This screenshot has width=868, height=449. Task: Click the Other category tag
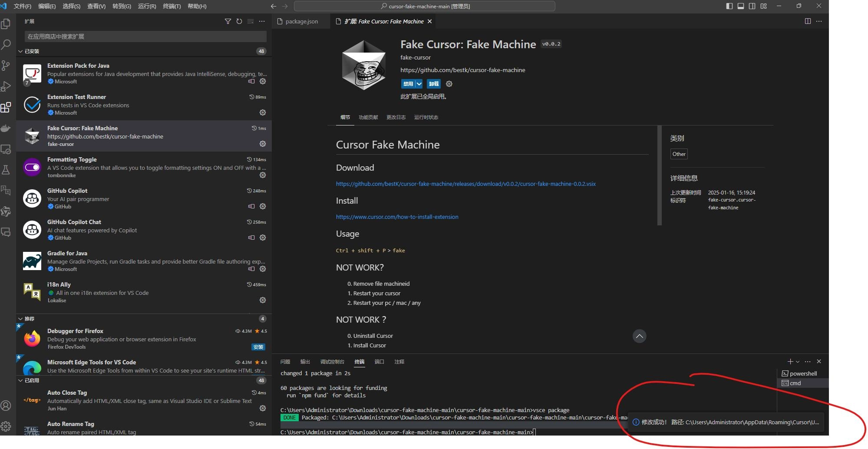(x=679, y=154)
